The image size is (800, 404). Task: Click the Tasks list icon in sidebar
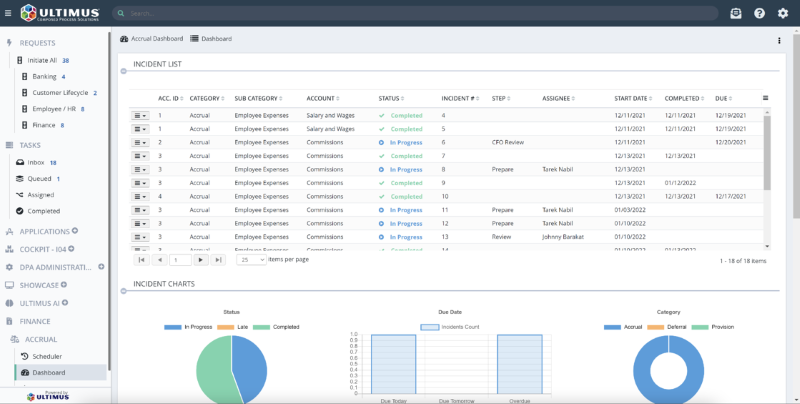[x=9, y=145]
